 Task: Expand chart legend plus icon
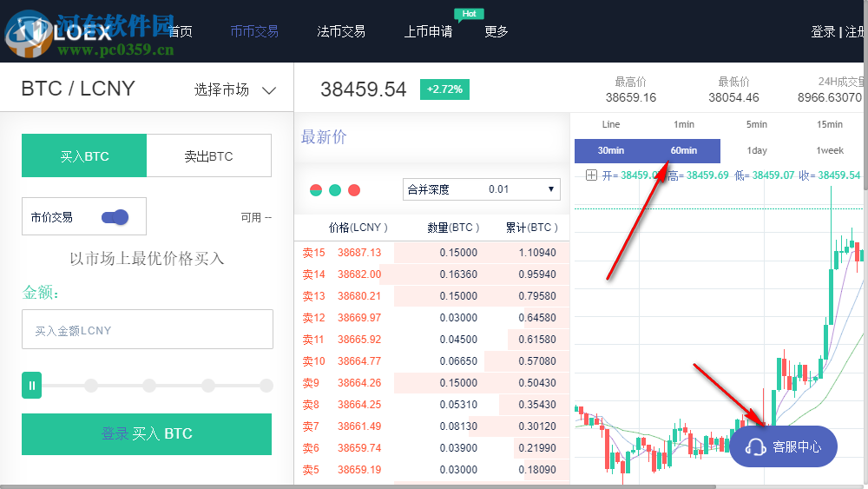(x=591, y=175)
